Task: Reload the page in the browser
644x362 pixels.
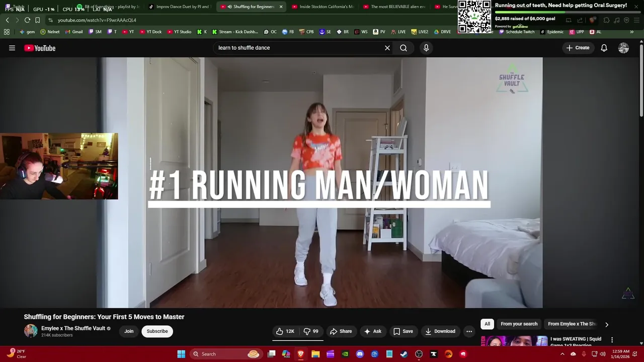Action: (x=27, y=20)
